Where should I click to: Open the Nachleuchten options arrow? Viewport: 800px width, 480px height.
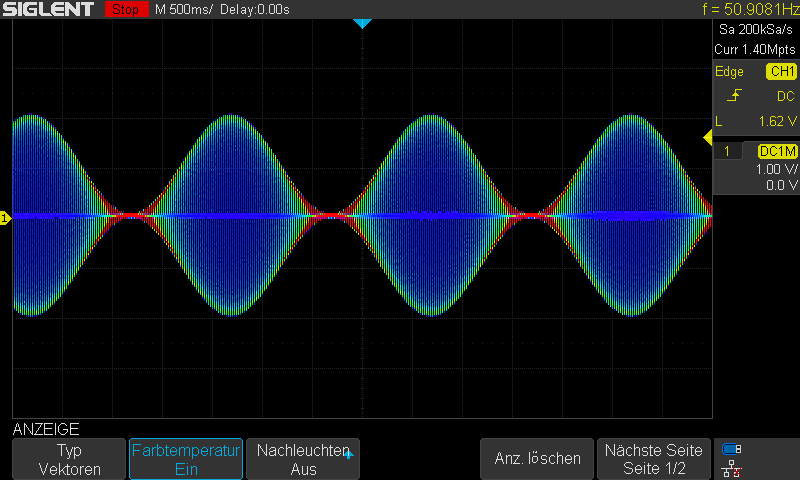click(349, 454)
